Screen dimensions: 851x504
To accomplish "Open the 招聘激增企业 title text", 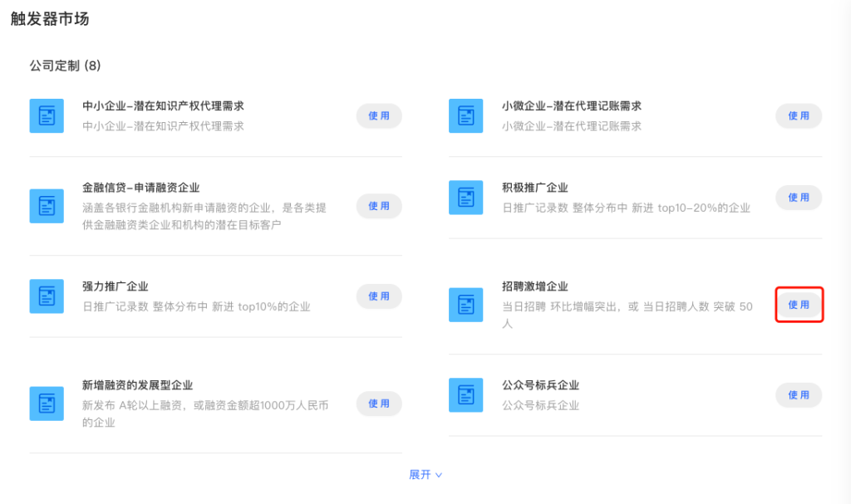I will [535, 286].
